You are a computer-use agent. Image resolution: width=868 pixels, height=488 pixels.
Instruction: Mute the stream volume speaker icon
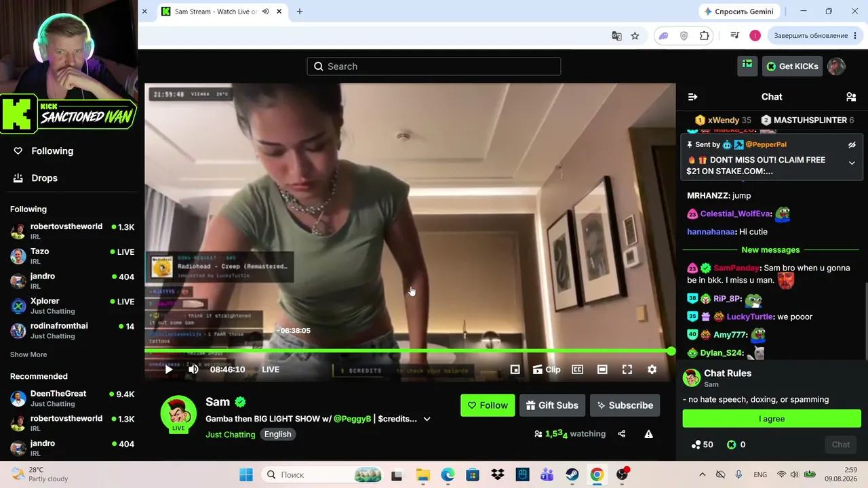pyautogui.click(x=193, y=369)
